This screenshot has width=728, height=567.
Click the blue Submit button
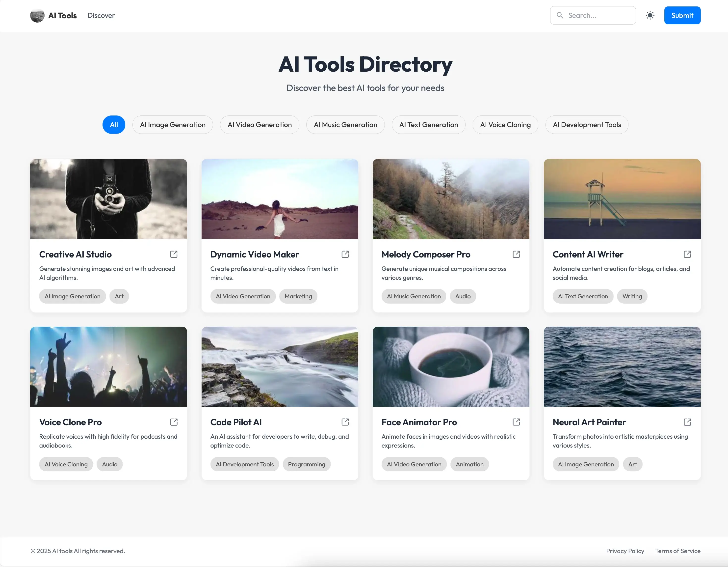[682, 15]
